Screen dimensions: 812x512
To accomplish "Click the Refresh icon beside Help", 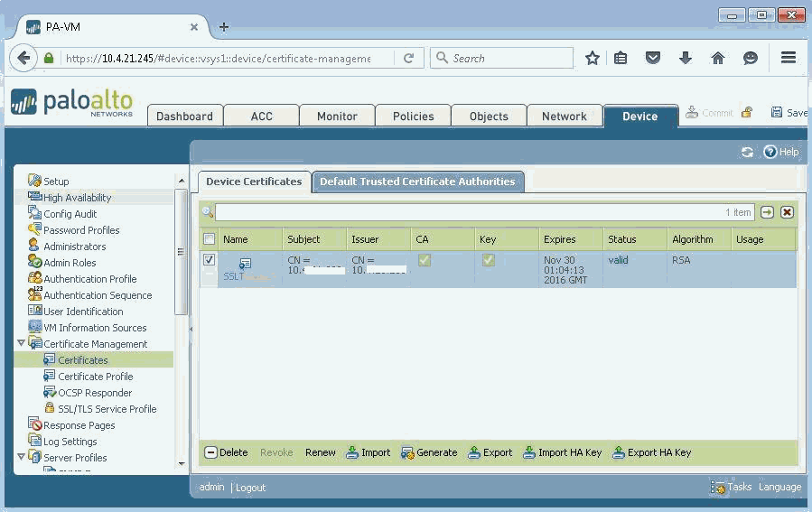I will (x=747, y=152).
